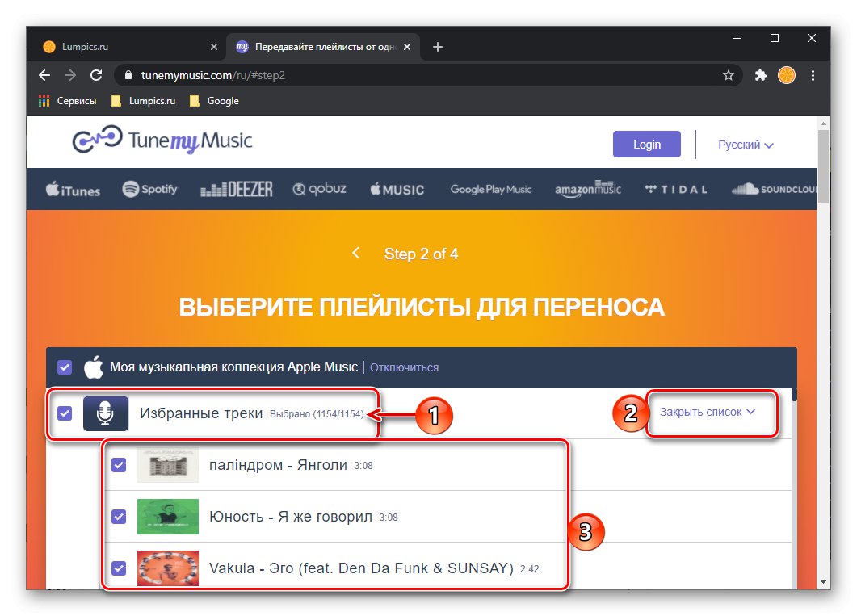Reload the page with the refresh icon
The image size is (857, 616).
click(96, 75)
